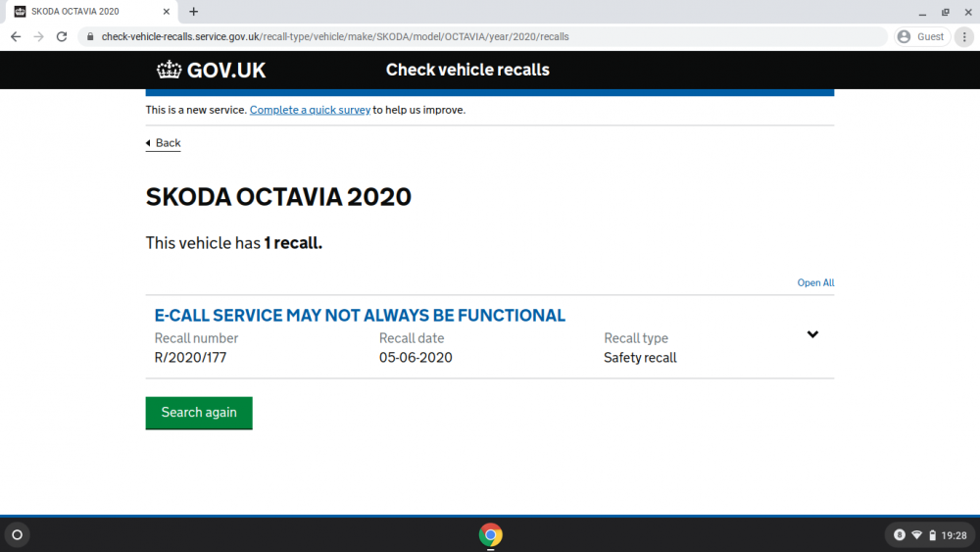The image size is (980, 552).
Task: Open the Guest profile button
Action: click(x=922, y=37)
